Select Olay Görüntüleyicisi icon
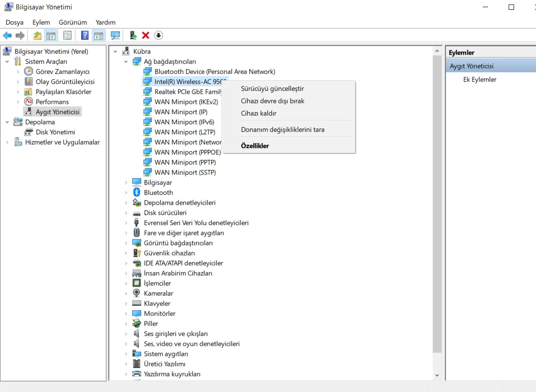Screen dimensions: 536x392 click(x=28, y=82)
